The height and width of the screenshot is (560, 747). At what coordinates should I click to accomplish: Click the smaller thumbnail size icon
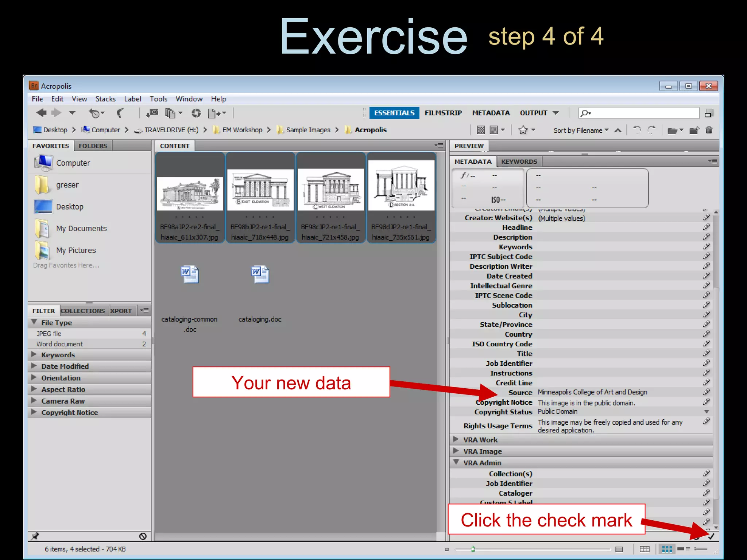pos(446,549)
